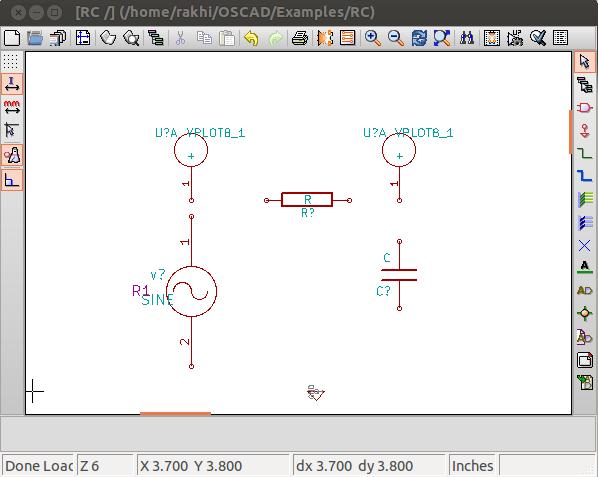Generate the bill of materials
This screenshot has width=598, height=477.
(x=560, y=38)
